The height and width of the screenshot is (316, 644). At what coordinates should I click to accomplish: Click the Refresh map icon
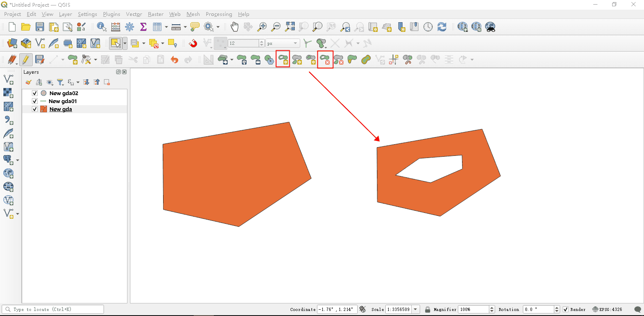[442, 27]
